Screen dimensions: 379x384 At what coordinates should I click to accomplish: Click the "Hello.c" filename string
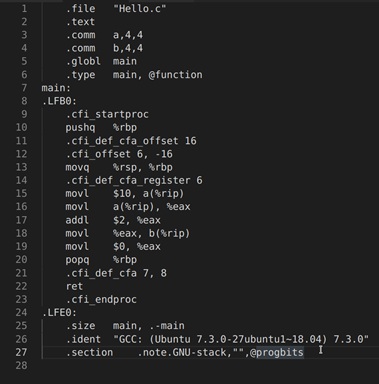tap(140, 9)
